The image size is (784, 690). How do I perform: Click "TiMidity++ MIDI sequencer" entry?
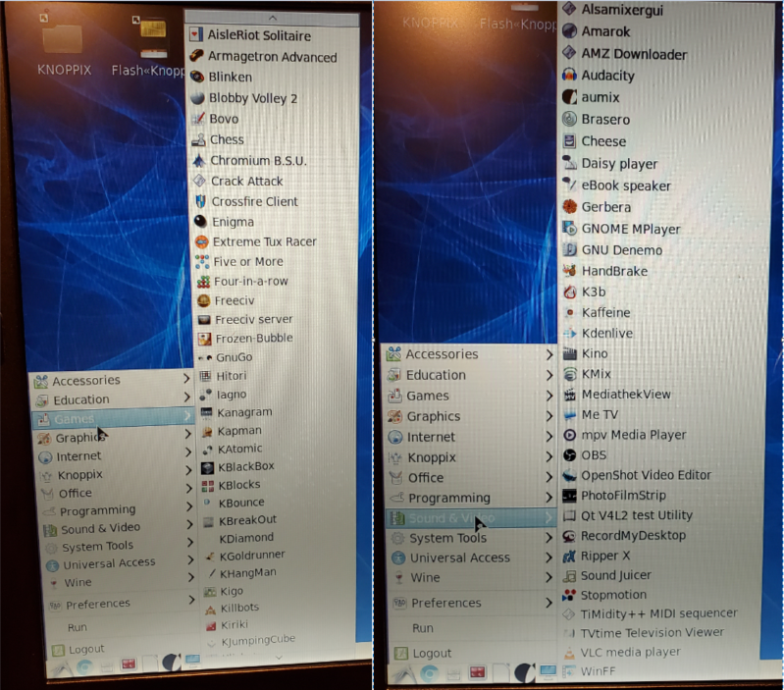point(659,613)
